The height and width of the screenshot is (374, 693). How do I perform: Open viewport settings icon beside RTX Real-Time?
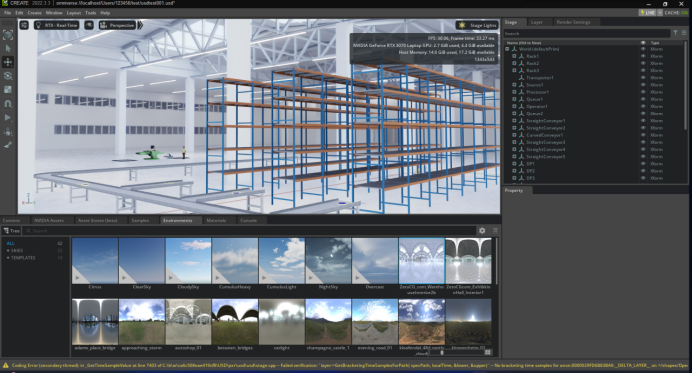click(24, 25)
